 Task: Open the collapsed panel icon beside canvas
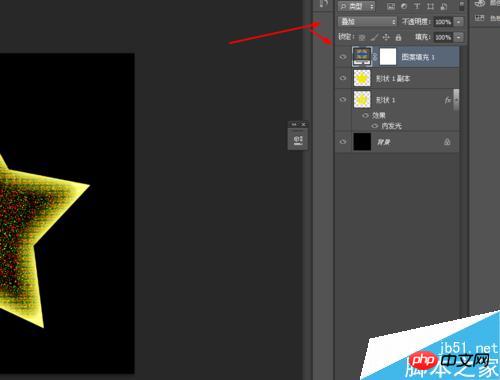pyautogui.click(x=298, y=140)
